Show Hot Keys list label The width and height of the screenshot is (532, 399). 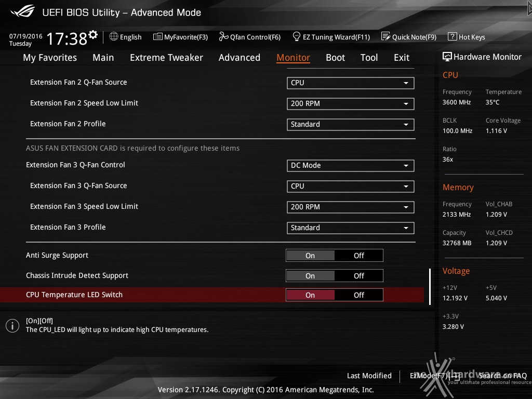pos(472,37)
